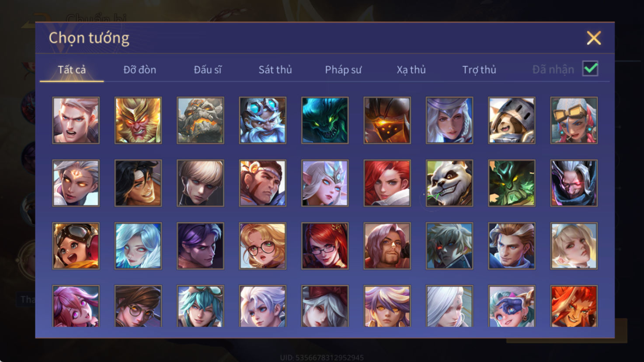Pick the blonde girl with round glasses
This screenshot has width=644, height=362.
(263, 246)
